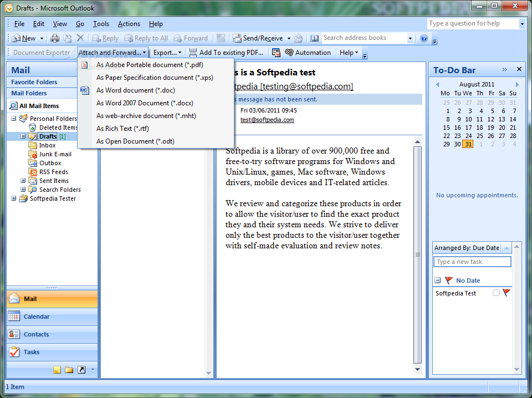
Task: Click the Move to Folder icon
Action: [x=68, y=38]
